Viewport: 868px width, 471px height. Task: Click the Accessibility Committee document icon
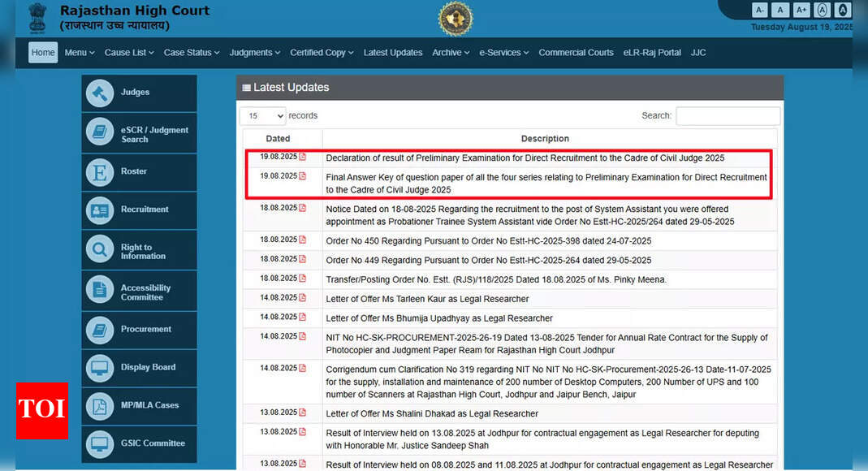point(100,289)
